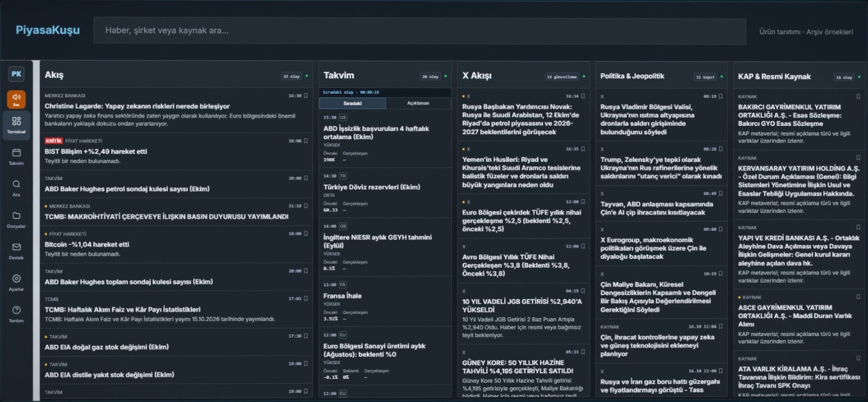The height and width of the screenshot is (402, 868).
Task: Bookmark 10 YIL VADELİ JGB GETİRİSİ post
Action: [x=583, y=291]
